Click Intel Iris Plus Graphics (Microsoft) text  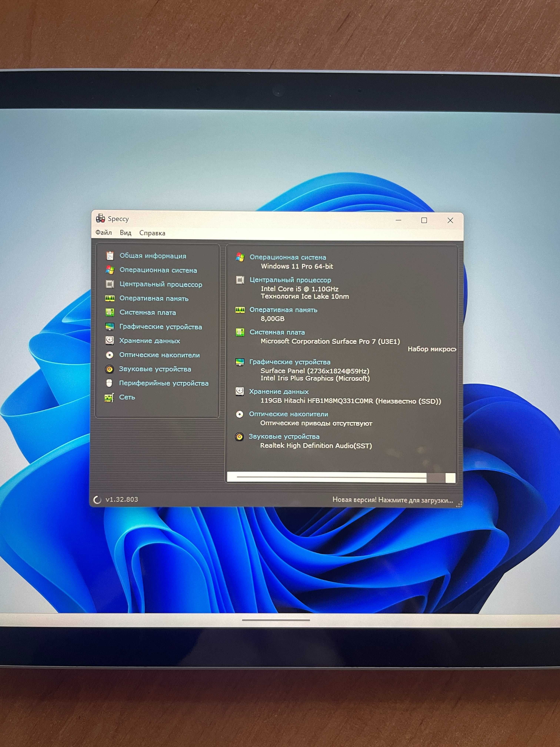coord(315,379)
